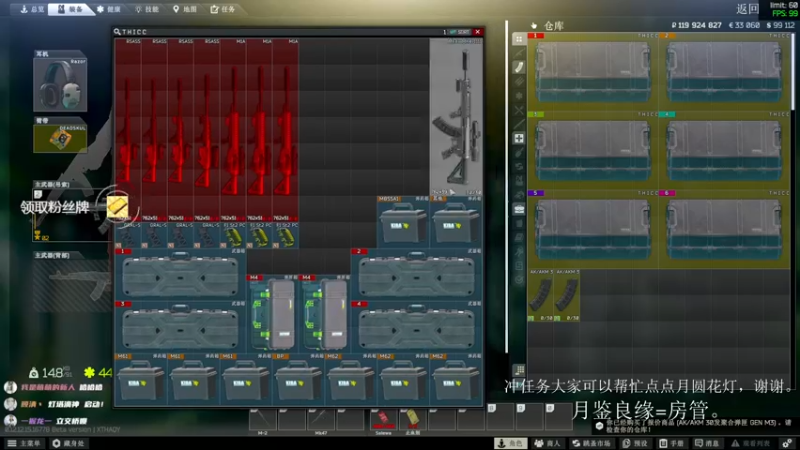Open stash THICC case tagged 3
Image resolution: width=800 pixels, height=450 pixels.
coord(593,151)
